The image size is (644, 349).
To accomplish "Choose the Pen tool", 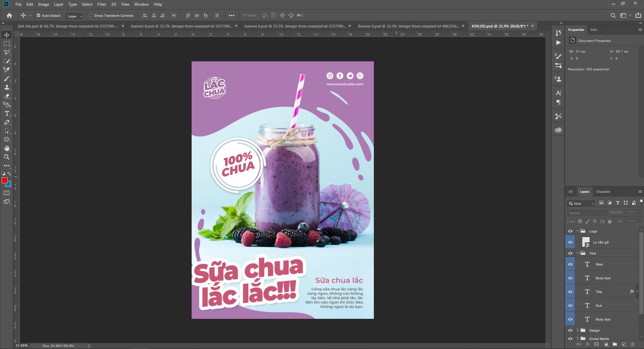I will (7, 122).
